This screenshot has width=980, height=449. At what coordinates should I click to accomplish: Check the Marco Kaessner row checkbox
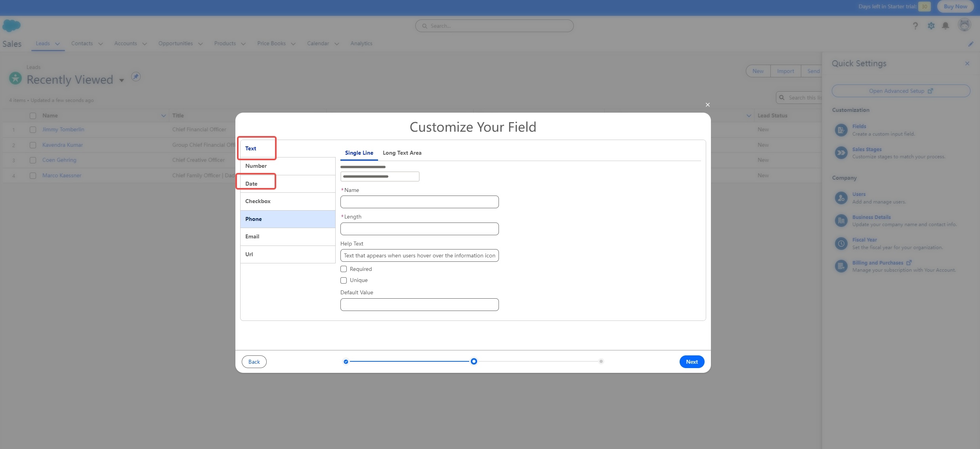point(33,176)
